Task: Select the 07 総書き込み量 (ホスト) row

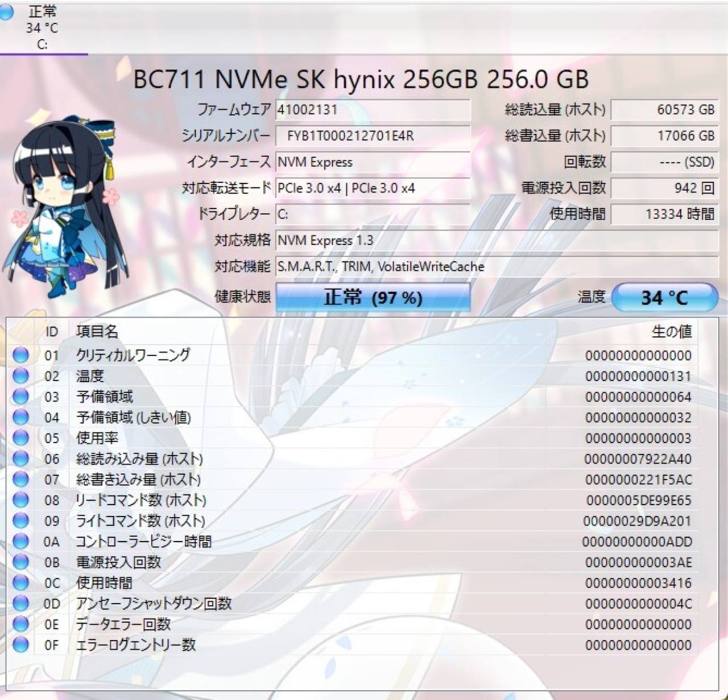Action: pos(353,479)
